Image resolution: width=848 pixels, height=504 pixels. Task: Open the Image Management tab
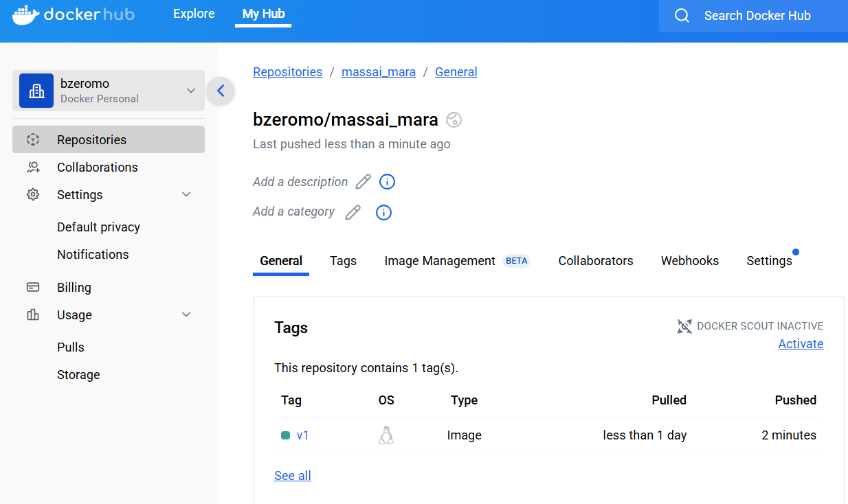[x=440, y=261]
